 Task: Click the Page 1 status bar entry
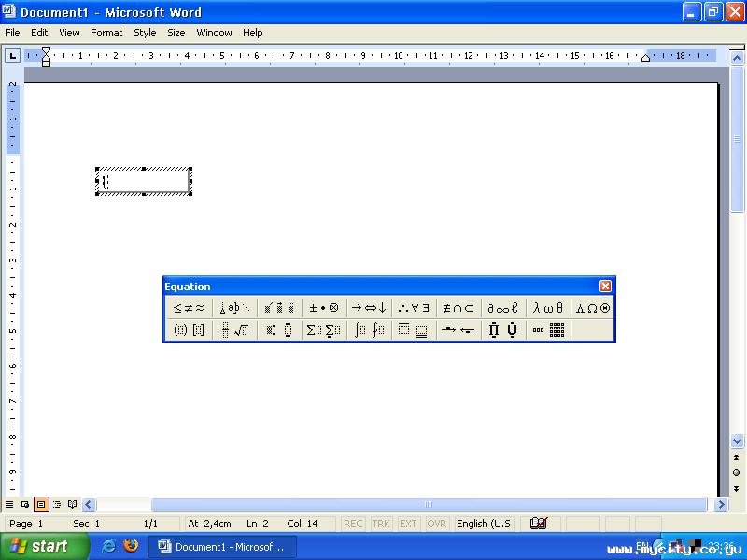[27, 524]
